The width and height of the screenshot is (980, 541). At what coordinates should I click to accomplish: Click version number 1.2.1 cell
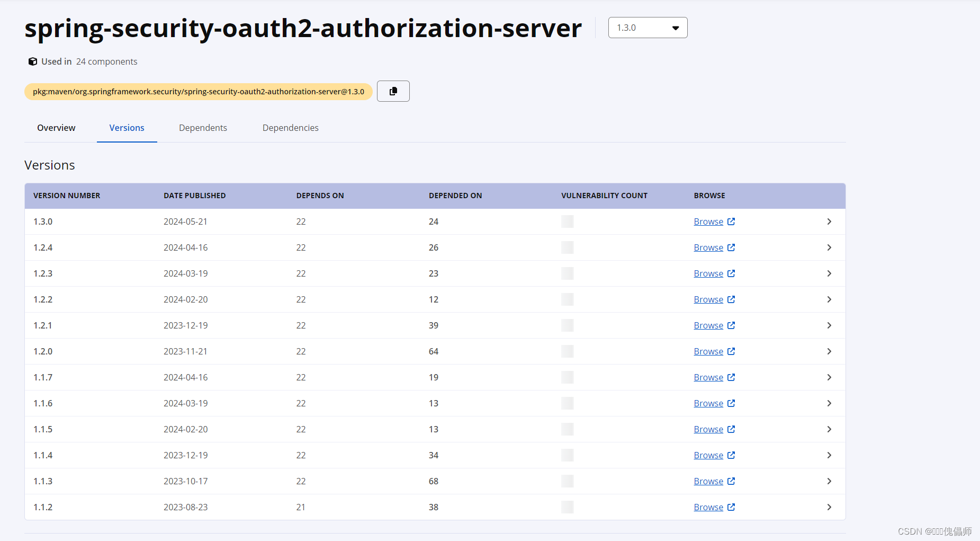point(43,325)
